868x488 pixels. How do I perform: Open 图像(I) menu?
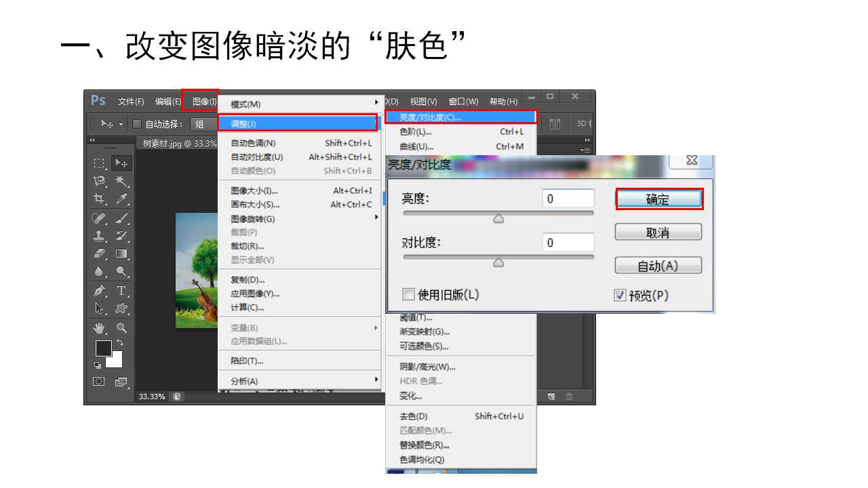pyautogui.click(x=204, y=102)
